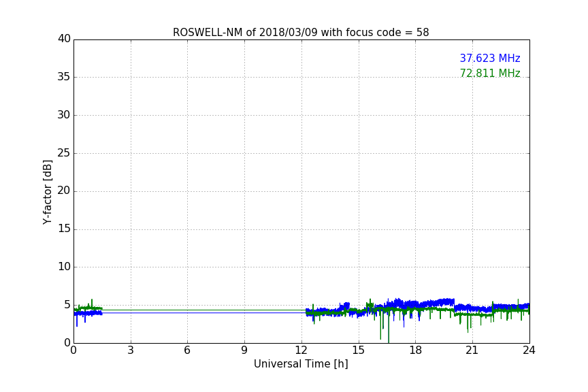Screen dimensions: 588x392
Task: Click x-axis tick label 12
Action: pos(301,350)
